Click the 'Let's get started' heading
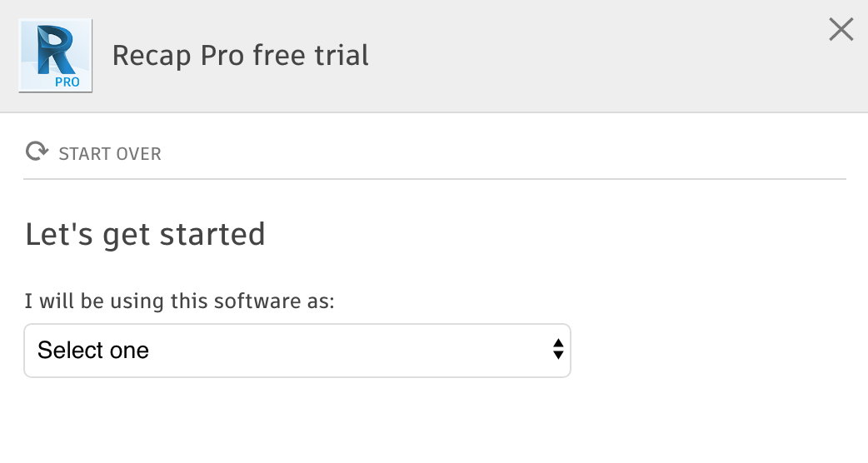 coord(145,234)
